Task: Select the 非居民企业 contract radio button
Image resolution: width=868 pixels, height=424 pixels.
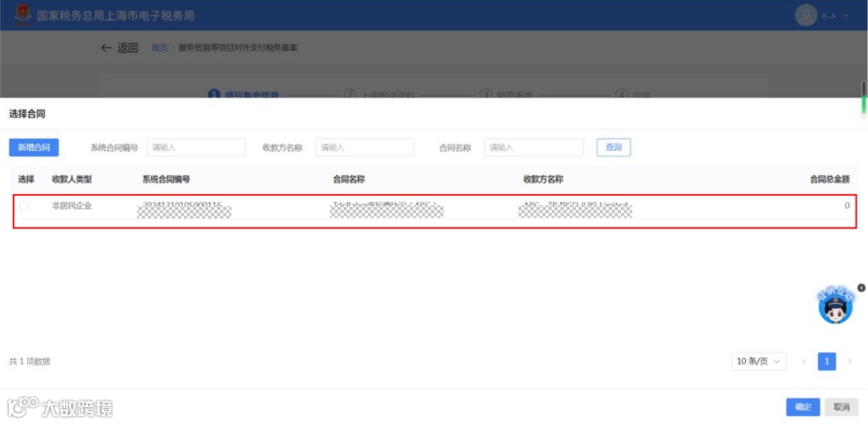Action: click(24, 206)
